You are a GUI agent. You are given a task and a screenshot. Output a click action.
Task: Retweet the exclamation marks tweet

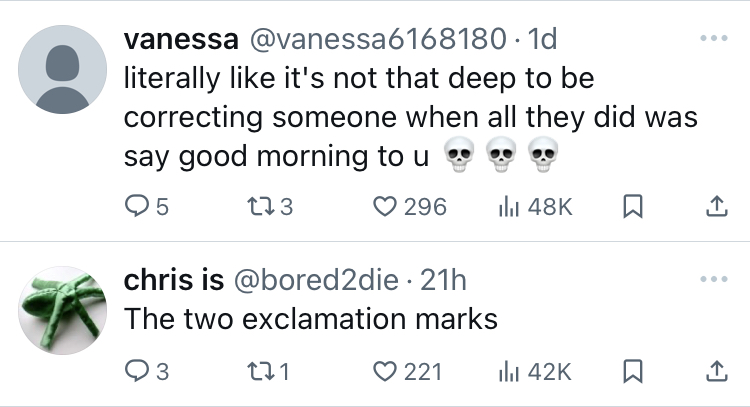[x=268, y=371]
